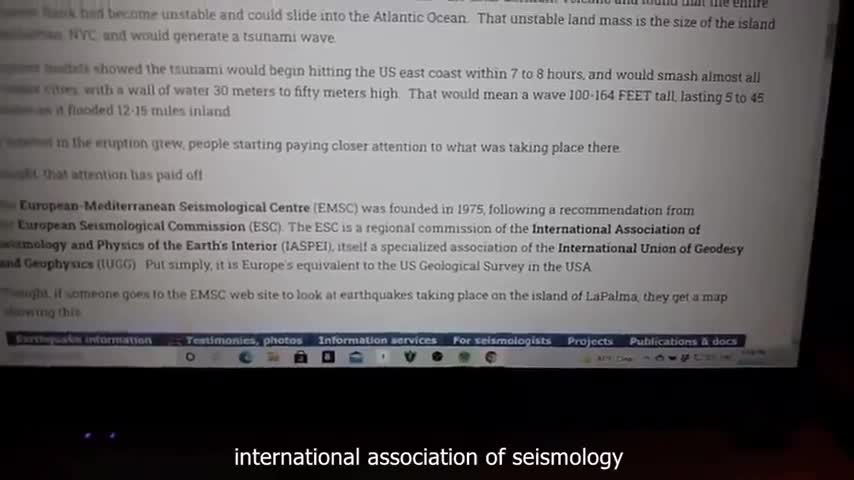Click the black round app icon after the shield
This screenshot has height=480, width=854.
(437, 357)
